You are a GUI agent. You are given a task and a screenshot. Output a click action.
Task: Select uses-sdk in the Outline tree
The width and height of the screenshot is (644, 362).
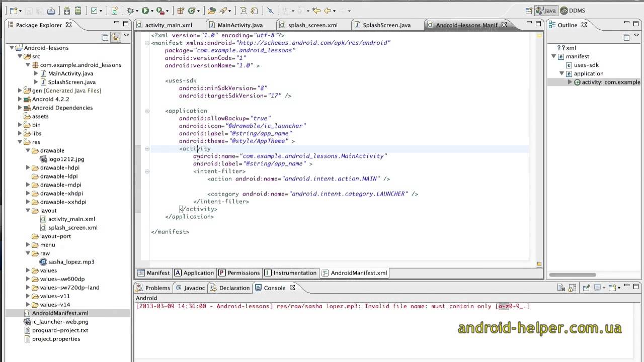586,65
